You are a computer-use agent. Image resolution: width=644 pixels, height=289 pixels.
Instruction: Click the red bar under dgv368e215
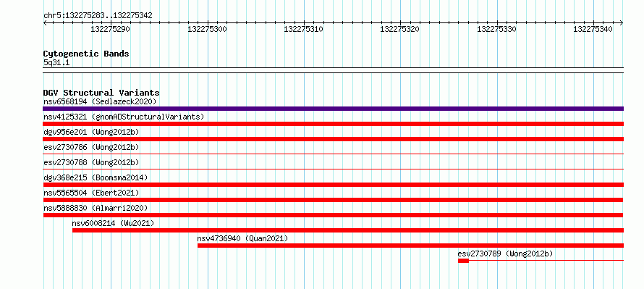tap(333, 185)
